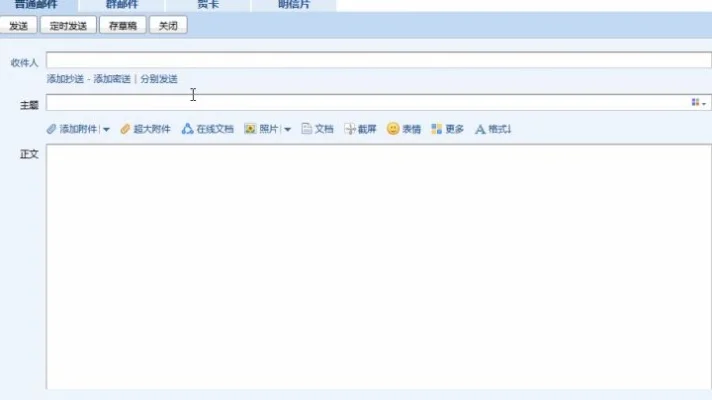Click the 定时发送 scheduled send button
This screenshot has width=712, height=400.
point(68,26)
